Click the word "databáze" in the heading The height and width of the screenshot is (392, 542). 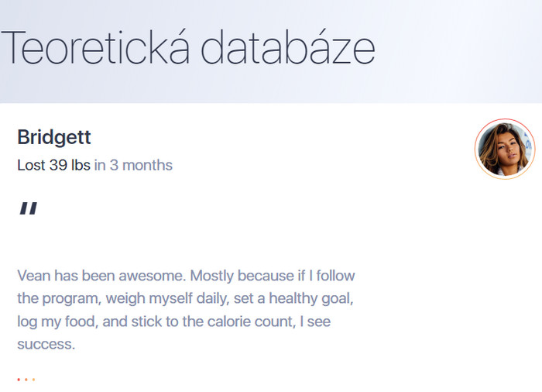[288, 48]
